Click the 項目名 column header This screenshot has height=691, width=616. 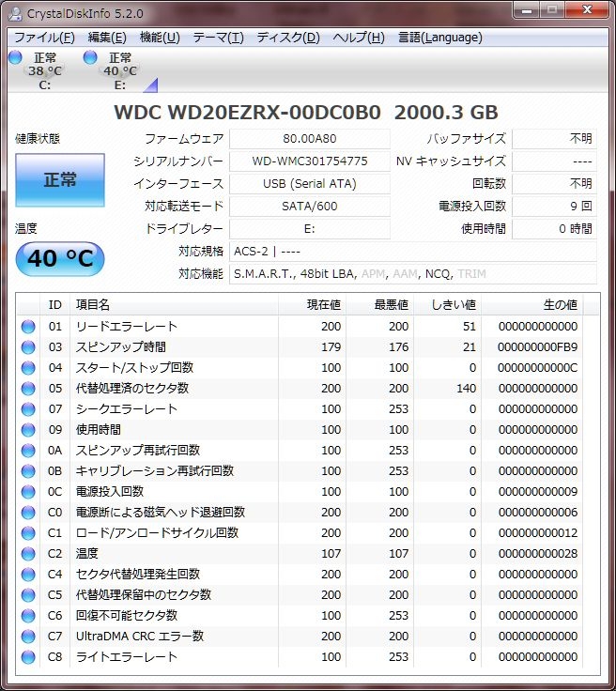(174, 304)
